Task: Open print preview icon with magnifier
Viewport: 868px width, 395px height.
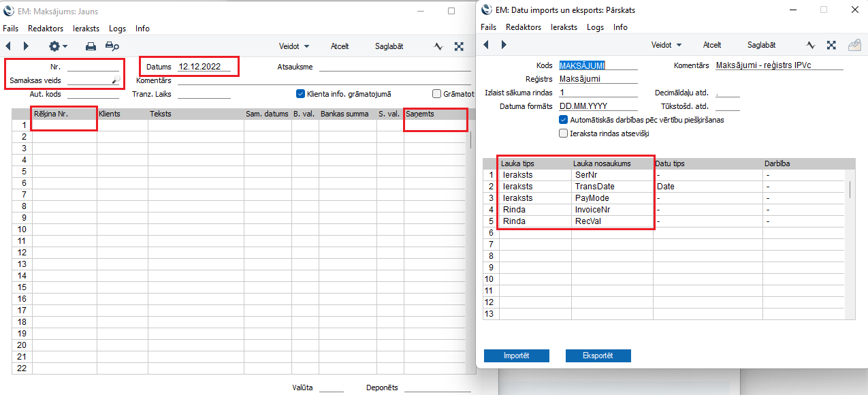Action: (112, 46)
